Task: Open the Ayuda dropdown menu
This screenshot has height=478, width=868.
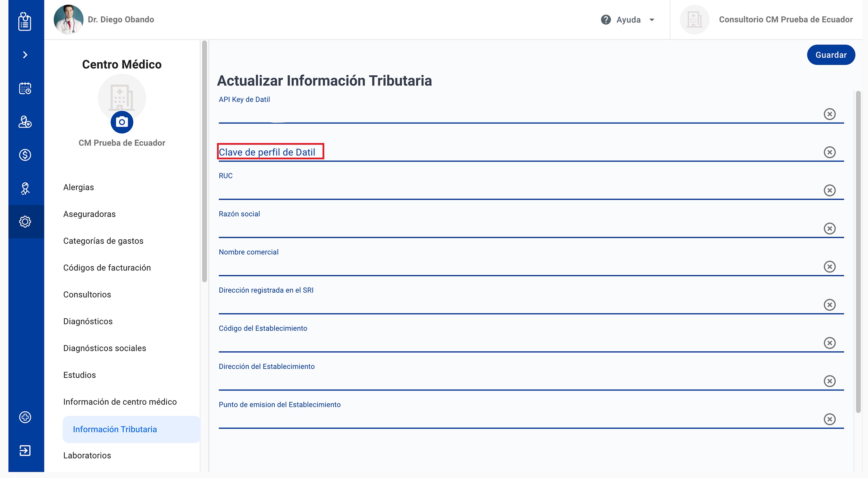Action: 628,20
